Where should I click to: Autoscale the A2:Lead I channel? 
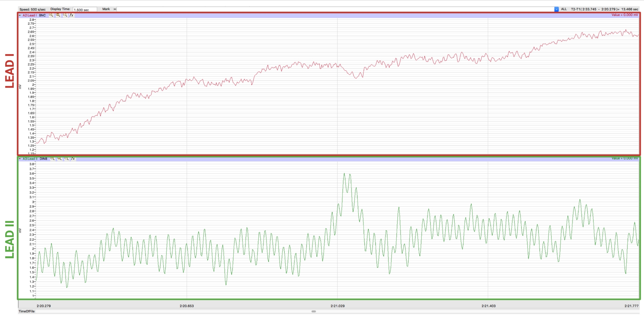pyautogui.click(x=58, y=15)
